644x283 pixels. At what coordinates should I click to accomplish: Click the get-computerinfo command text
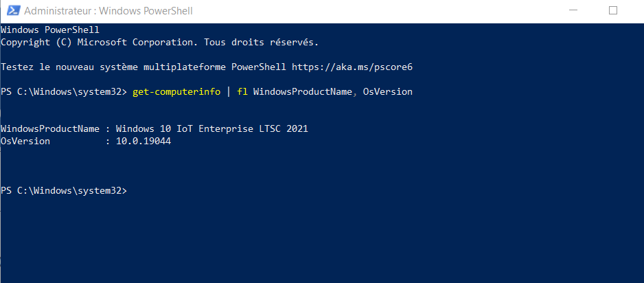click(176, 91)
